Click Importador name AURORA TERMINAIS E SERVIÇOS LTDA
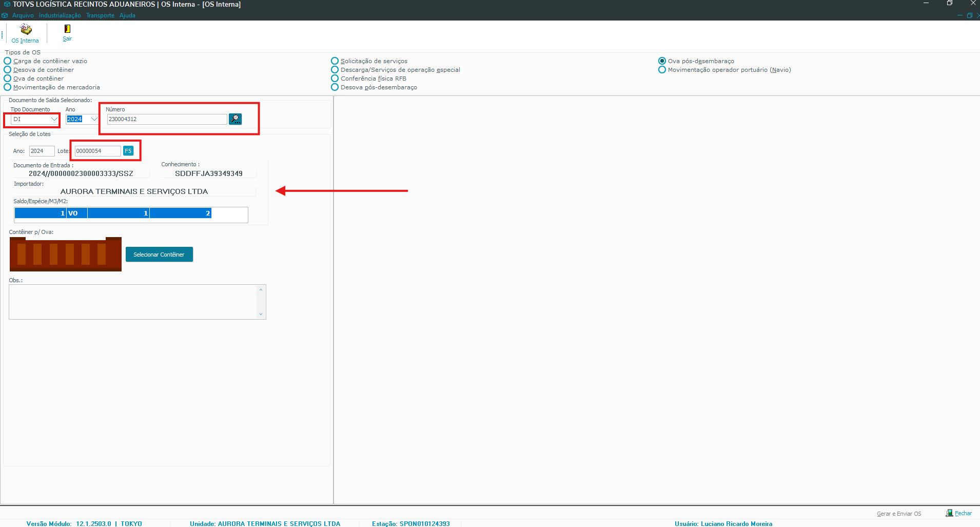This screenshot has width=980, height=527. (134, 191)
